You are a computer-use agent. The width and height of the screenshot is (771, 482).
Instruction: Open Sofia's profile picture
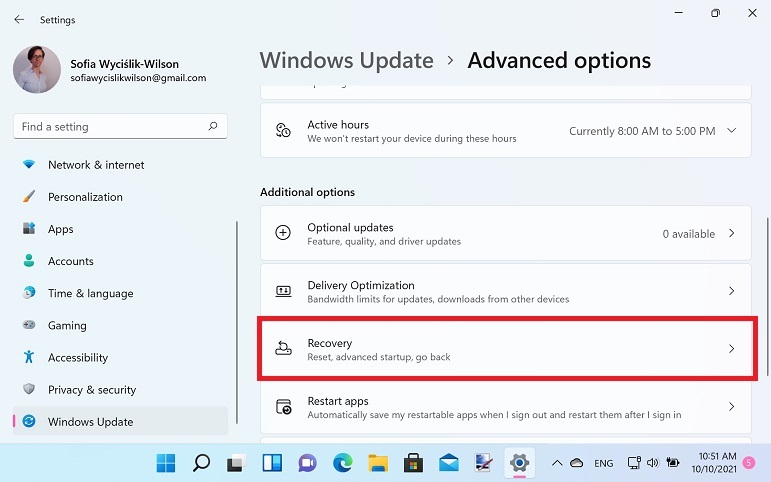coord(37,69)
